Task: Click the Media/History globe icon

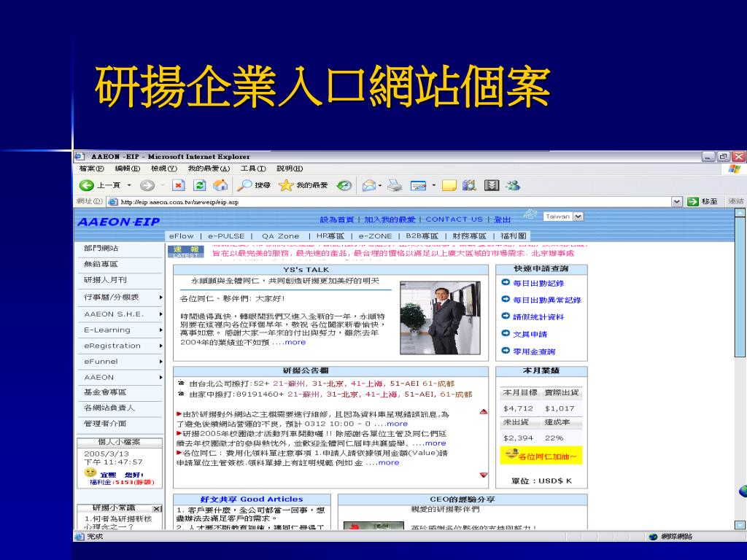Action: click(x=344, y=185)
